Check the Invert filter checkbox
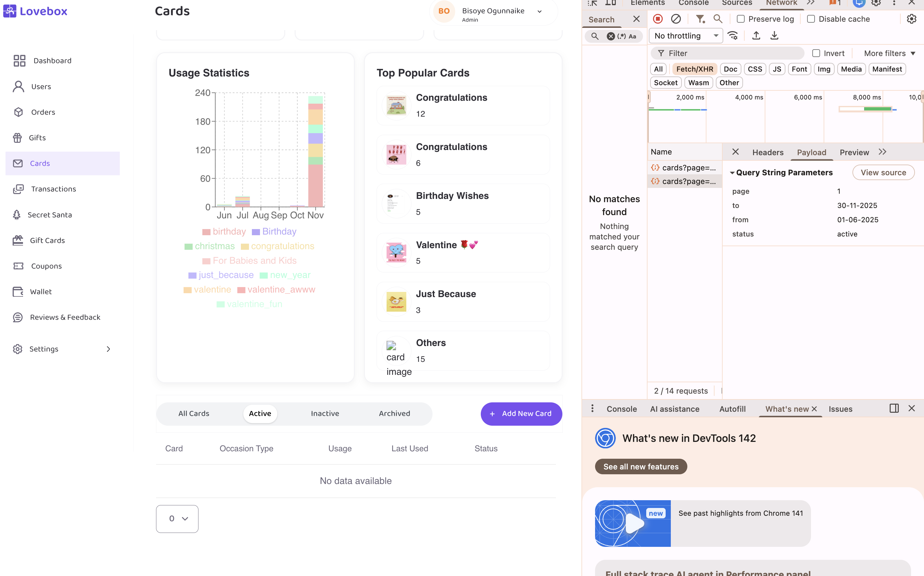The width and height of the screenshot is (924, 576). coord(816,53)
